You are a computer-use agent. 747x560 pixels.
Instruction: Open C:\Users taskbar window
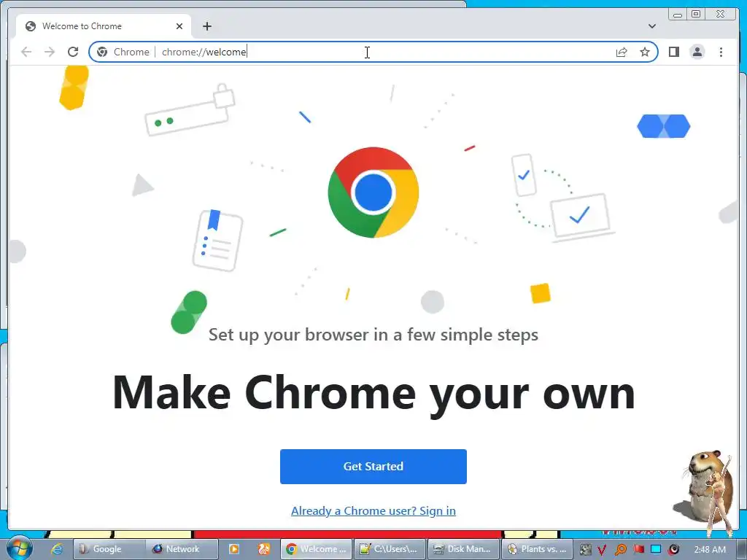[x=390, y=549]
